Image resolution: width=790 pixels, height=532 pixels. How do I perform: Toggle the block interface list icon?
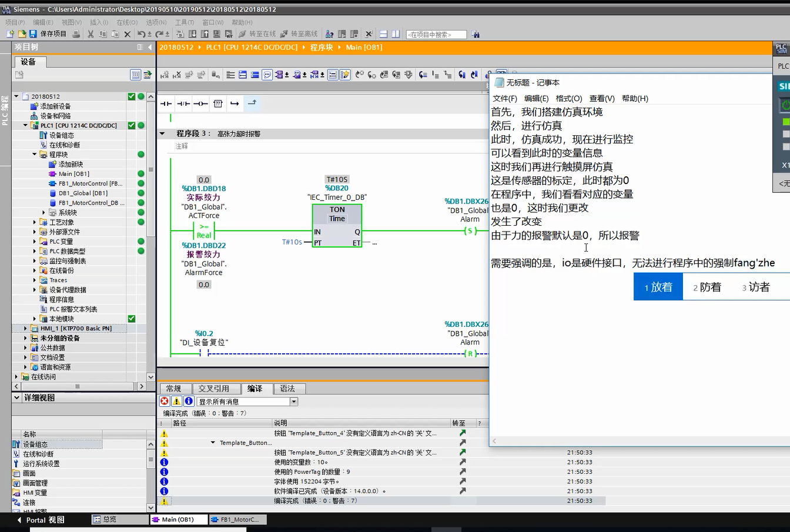pyautogui.click(x=333, y=75)
